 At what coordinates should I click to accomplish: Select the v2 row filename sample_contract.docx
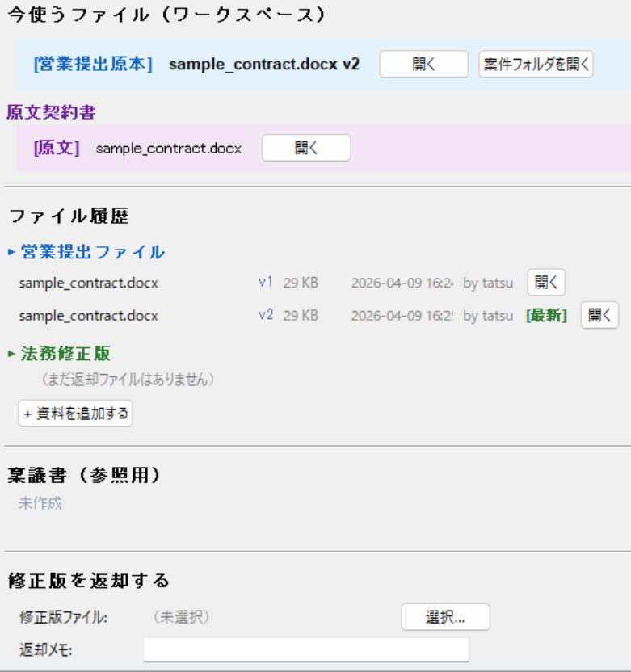tap(88, 316)
